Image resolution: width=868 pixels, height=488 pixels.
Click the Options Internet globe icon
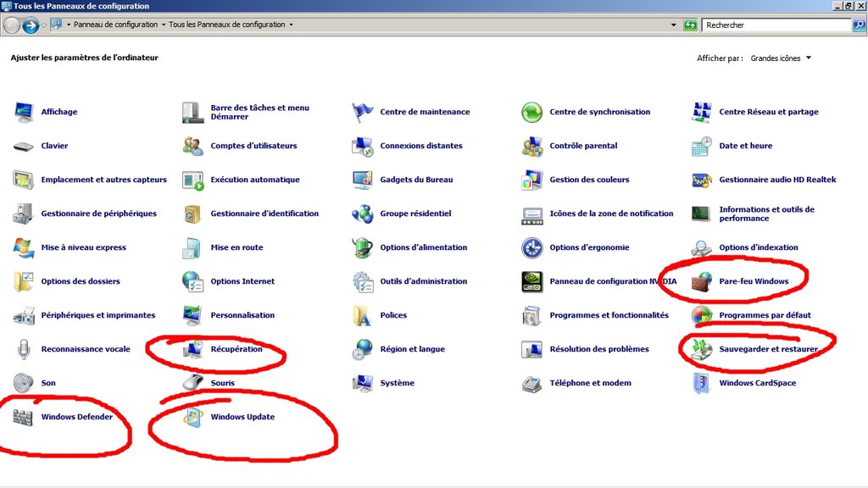[193, 281]
